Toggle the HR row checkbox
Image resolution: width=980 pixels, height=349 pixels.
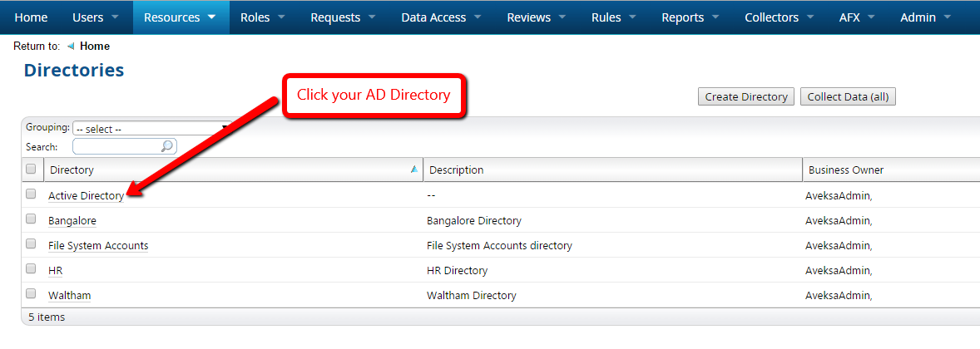click(x=31, y=269)
